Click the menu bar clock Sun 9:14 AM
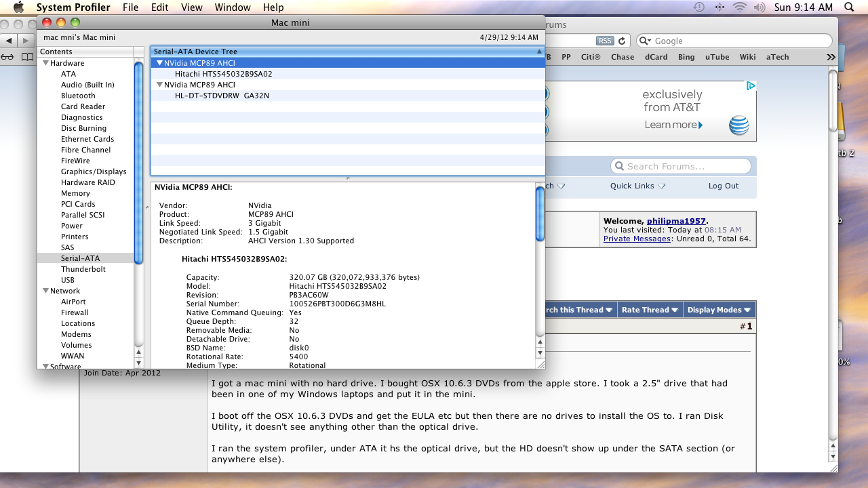Viewport: 868px width, 488px height. 803,7
